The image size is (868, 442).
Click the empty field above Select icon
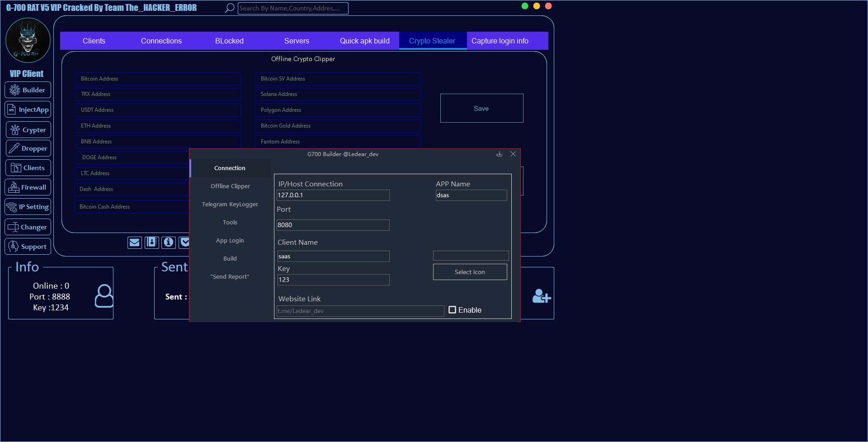(471, 256)
